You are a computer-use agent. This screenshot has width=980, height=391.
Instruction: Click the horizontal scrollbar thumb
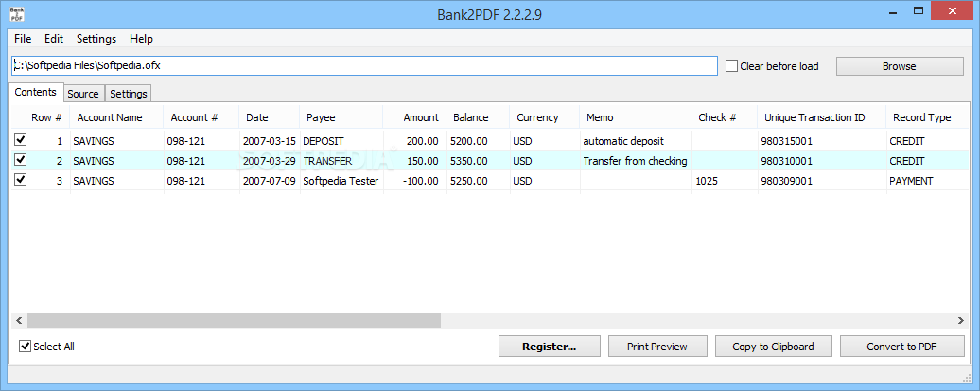tap(234, 320)
